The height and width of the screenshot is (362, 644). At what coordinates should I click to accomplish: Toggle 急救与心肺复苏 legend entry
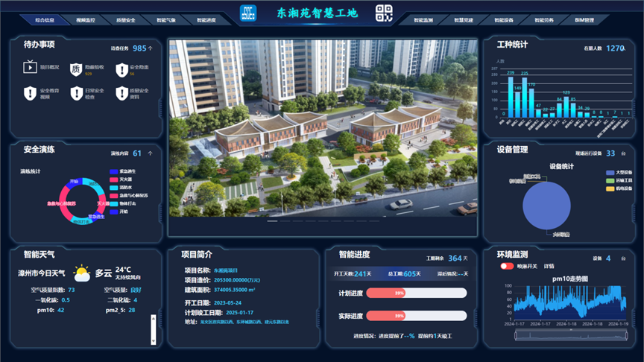click(128, 196)
